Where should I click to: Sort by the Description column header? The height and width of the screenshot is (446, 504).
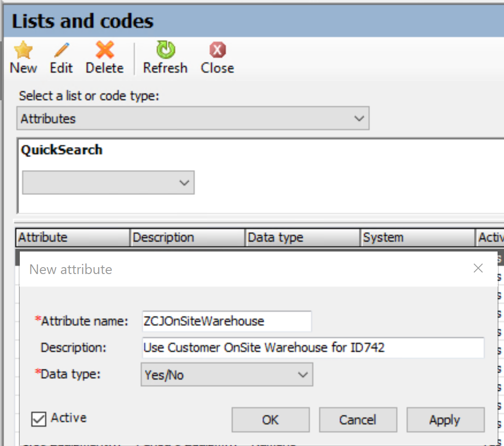click(188, 238)
